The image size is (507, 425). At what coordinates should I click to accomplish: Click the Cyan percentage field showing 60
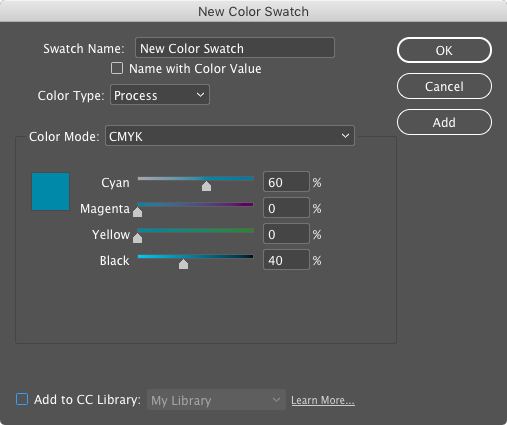286,182
